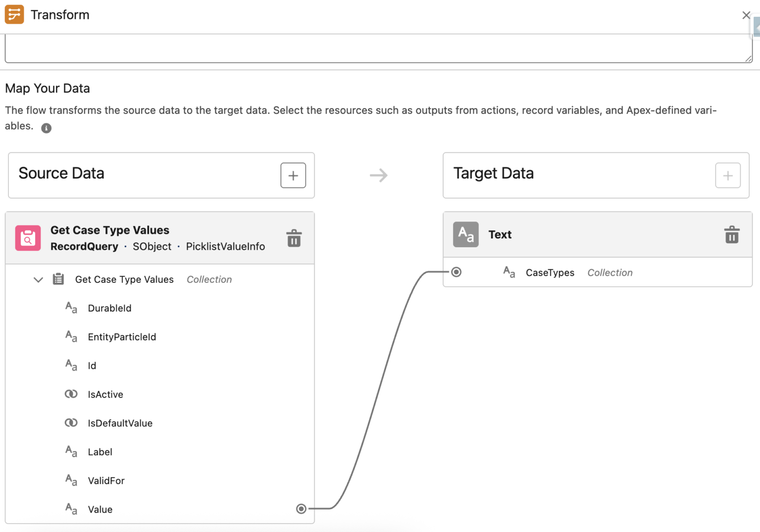Collapse the Get Case Type Values collection with its chevron
Screen dimensions: 760x532
pyautogui.click(x=38, y=279)
